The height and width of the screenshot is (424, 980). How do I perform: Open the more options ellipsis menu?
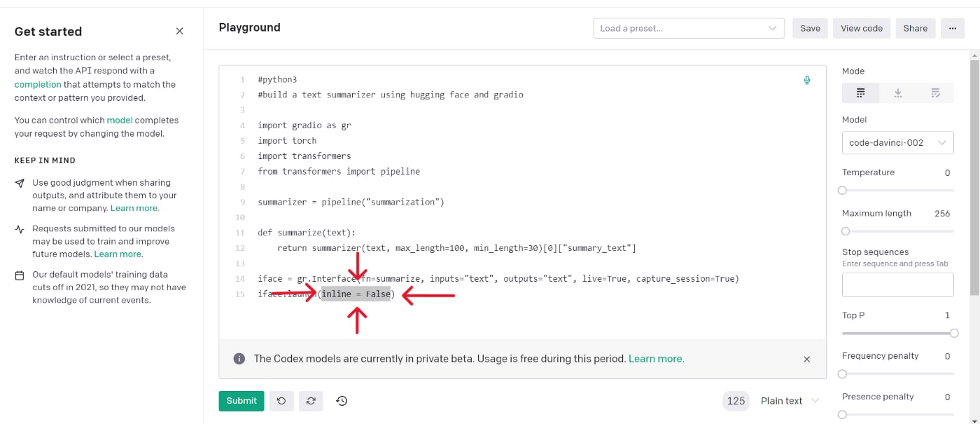(952, 28)
